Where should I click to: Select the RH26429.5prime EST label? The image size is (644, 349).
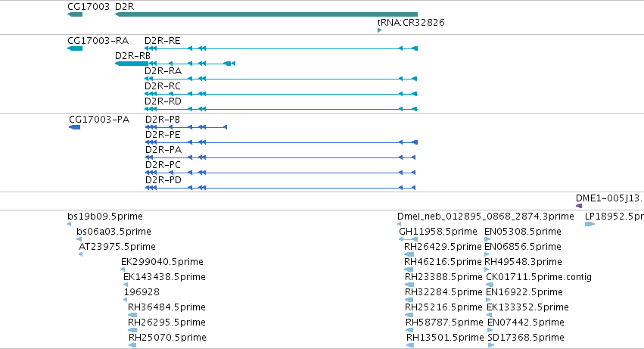pos(443,247)
